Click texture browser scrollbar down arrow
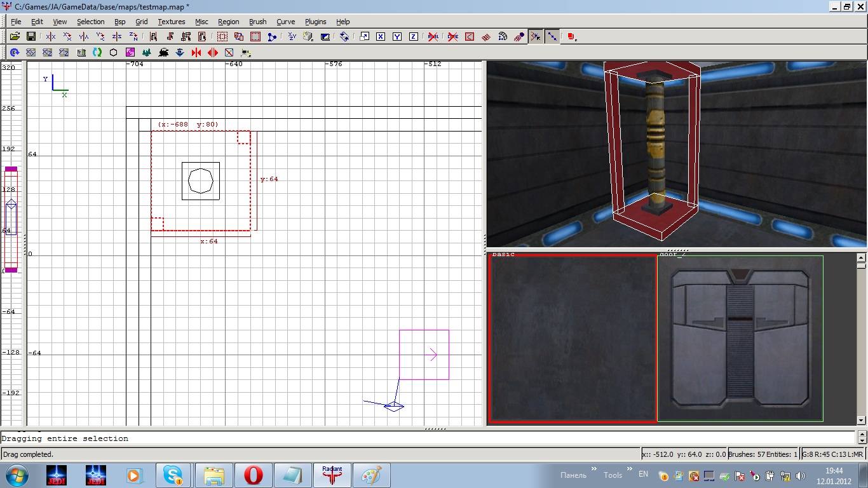This screenshot has width=868, height=488. coord(862,420)
